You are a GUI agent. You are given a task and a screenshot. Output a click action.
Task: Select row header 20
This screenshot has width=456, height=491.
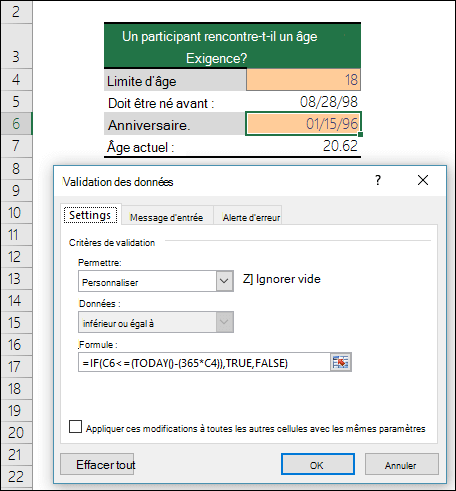tap(16, 433)
